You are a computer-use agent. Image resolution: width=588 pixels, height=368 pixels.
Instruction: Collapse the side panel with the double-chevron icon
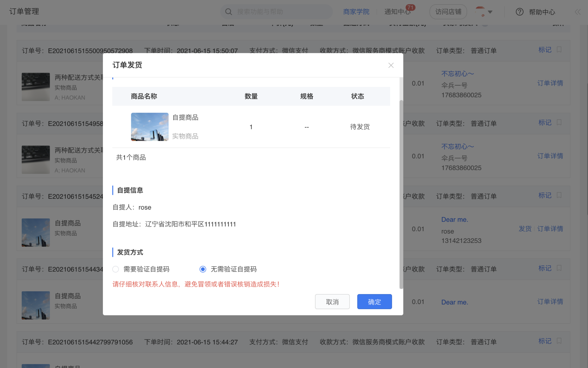pos(578,12)
